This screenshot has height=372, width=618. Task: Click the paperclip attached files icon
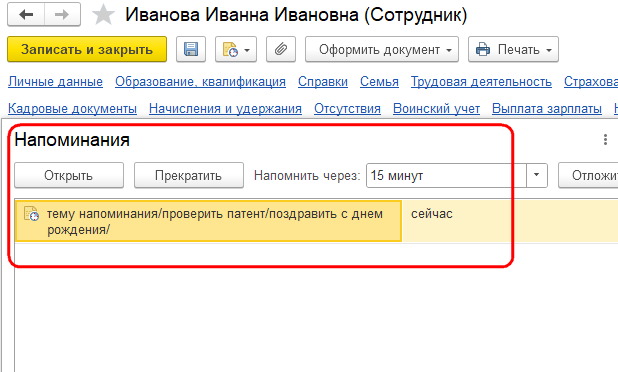click(281, 50)
